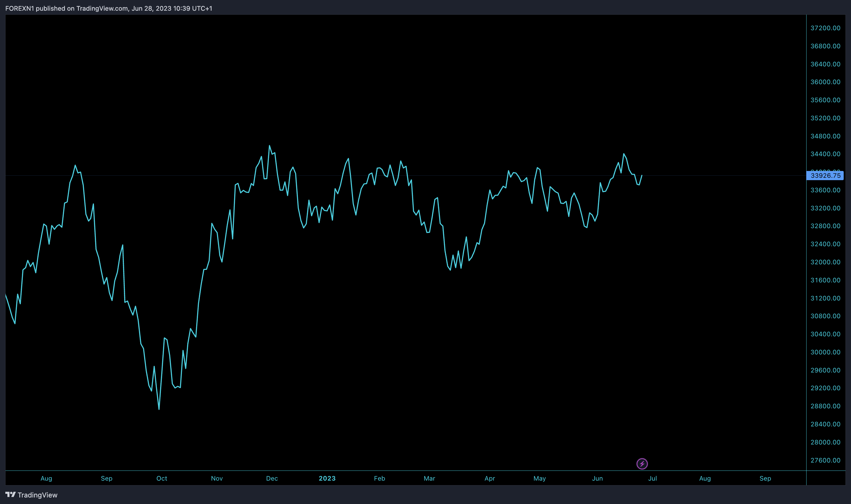
Task: Click the May label on time axis
Action: (539, 479)
